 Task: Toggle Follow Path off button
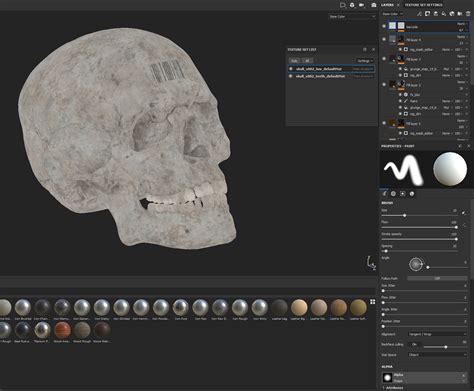tap(437, 278)
